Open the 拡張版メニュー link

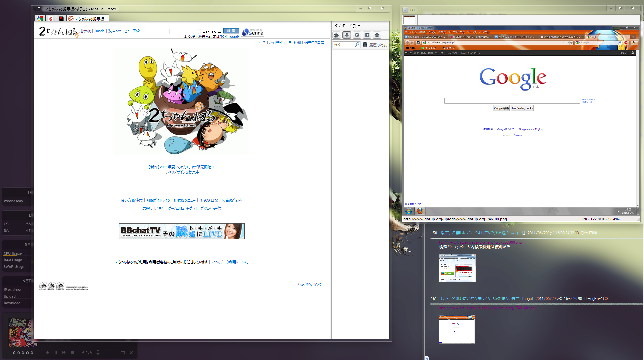184,200
